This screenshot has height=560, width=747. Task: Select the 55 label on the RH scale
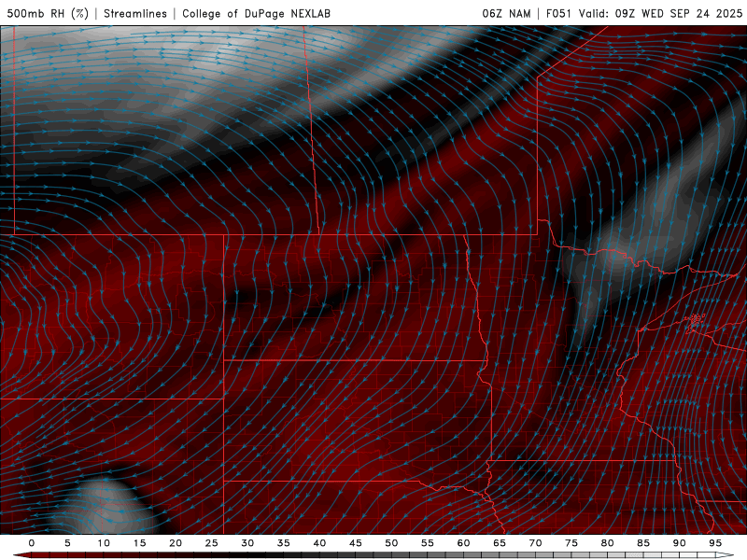click(428, 543)
